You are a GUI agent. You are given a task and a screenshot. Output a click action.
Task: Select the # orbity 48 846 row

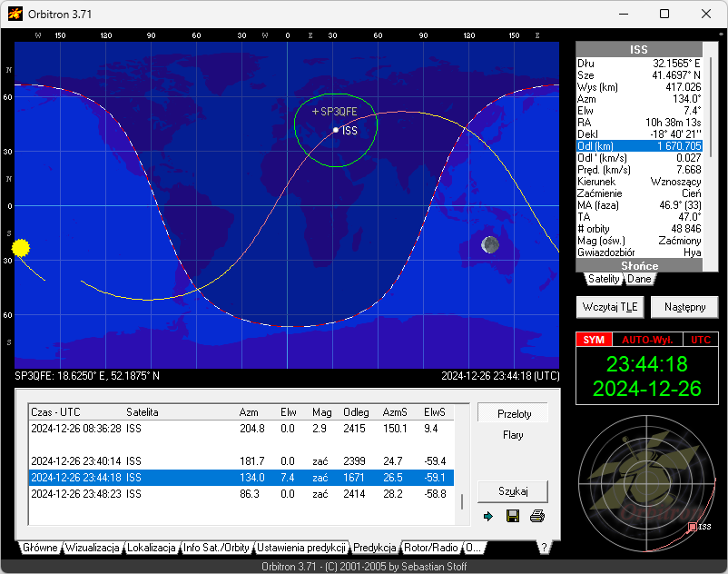click(639, 229)
